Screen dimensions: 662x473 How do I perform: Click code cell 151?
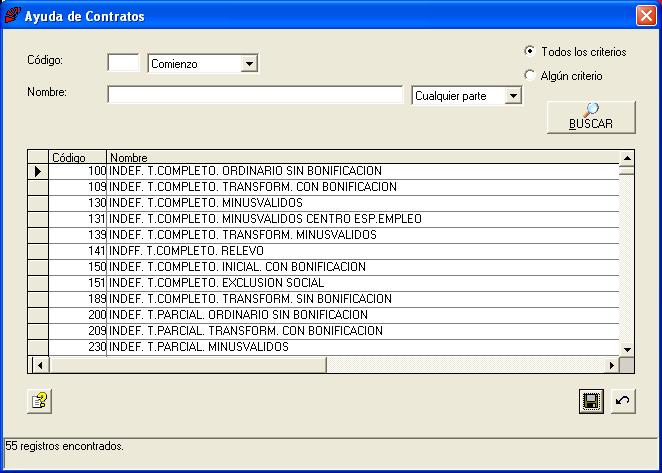click(78, 283)
